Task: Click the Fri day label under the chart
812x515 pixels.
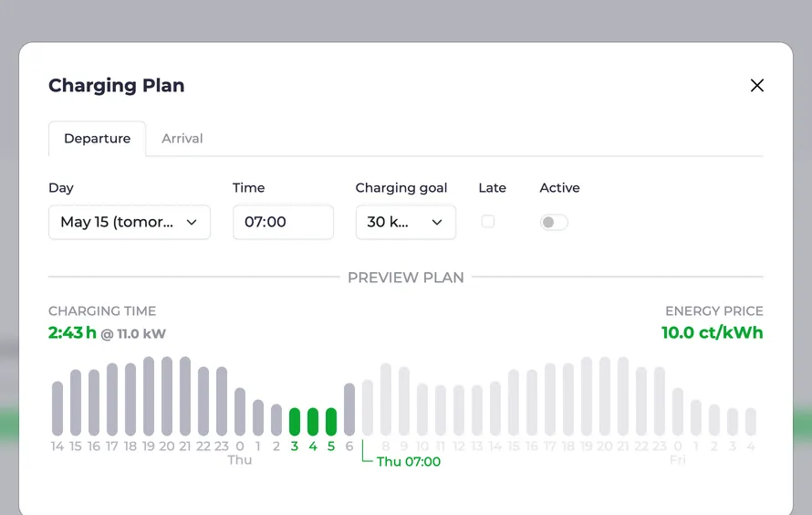Action: [x=678, y=460]
